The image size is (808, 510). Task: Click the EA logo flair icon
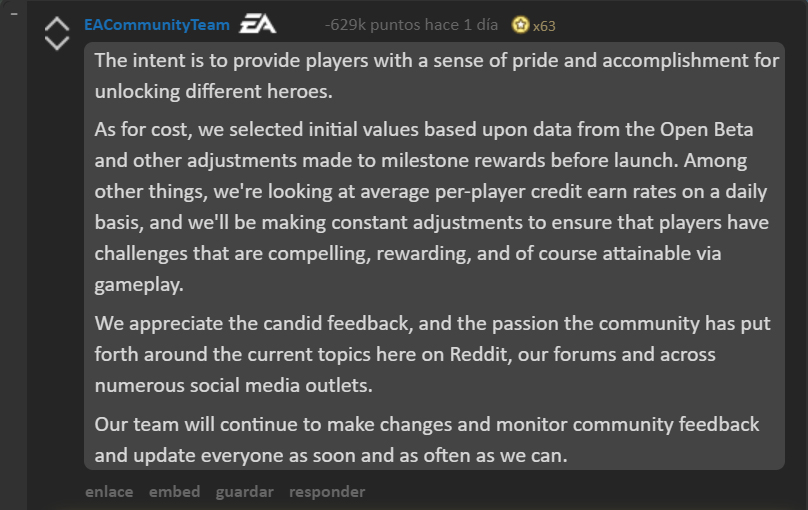pyautogui.click(x=258, y=24)
